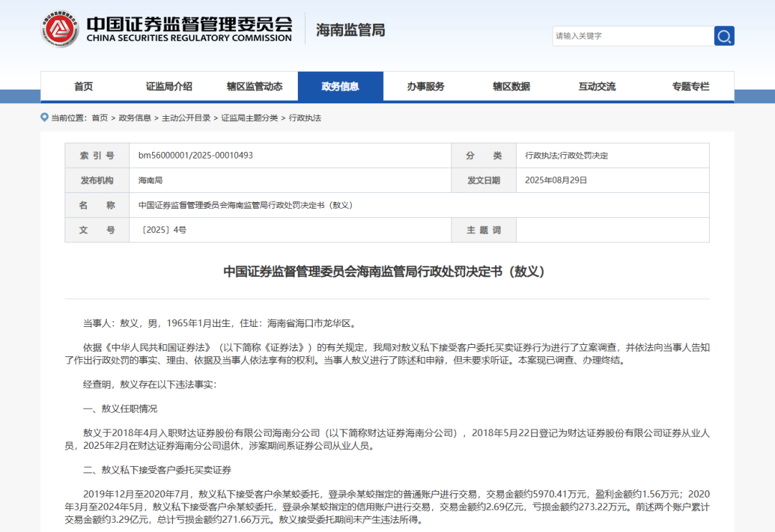The height and width of the screenshot is (532, 775).
Task: Select publishing agency value 海南局
Action: 150,180
